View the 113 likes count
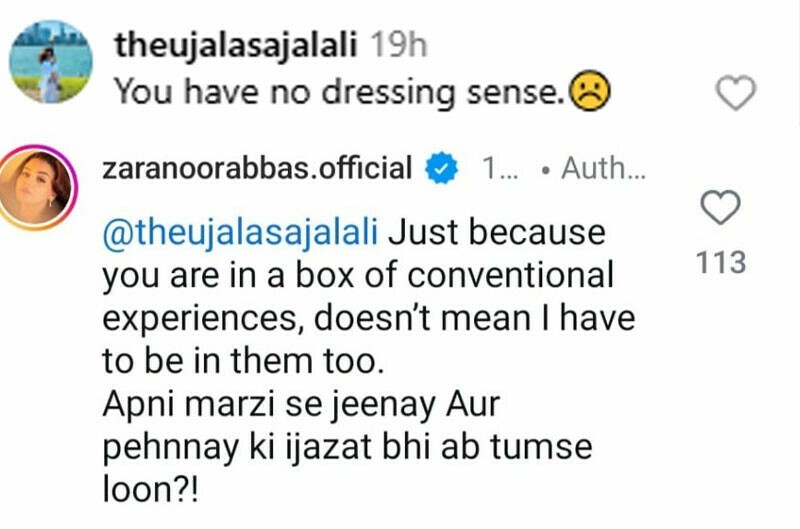Image resolution: width=800 pixels, height=529 pixels. pyautogui.click(x=722, y=263)
